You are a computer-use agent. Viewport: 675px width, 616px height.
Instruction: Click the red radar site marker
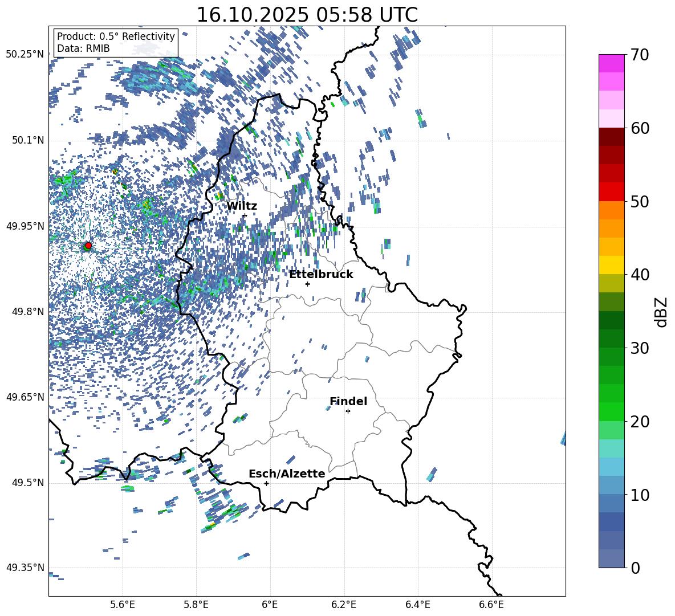88,245
